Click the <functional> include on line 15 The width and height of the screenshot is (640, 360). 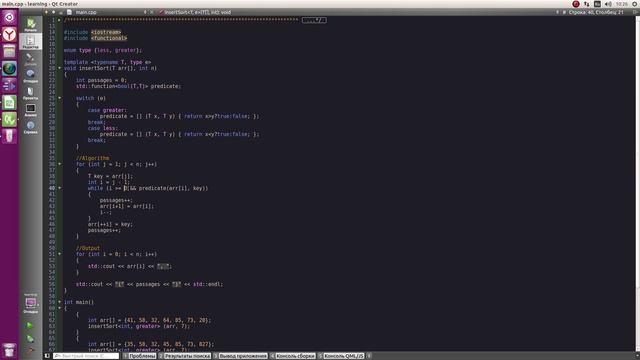[x=109, y=38]
